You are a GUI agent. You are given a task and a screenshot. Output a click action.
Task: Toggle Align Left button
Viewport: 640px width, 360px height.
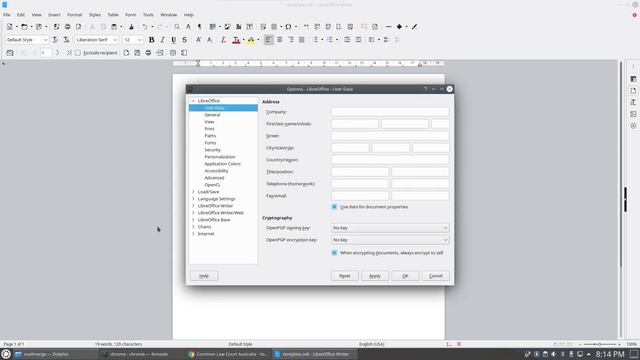tap(269, 40)
